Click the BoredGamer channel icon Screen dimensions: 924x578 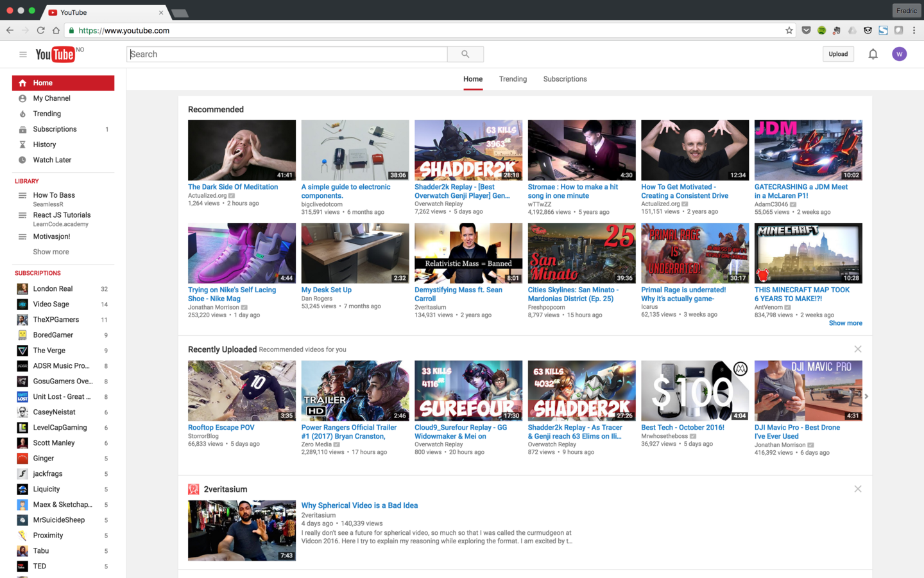coord(22,335)
